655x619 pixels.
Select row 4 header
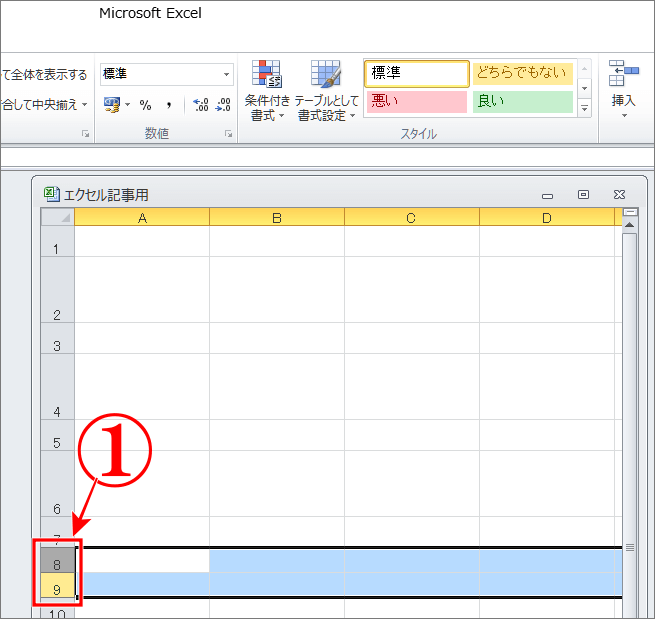[58, 386]
